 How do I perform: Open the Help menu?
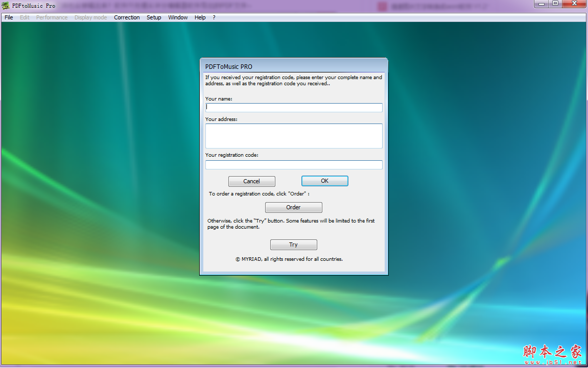[x=200, y=18]
